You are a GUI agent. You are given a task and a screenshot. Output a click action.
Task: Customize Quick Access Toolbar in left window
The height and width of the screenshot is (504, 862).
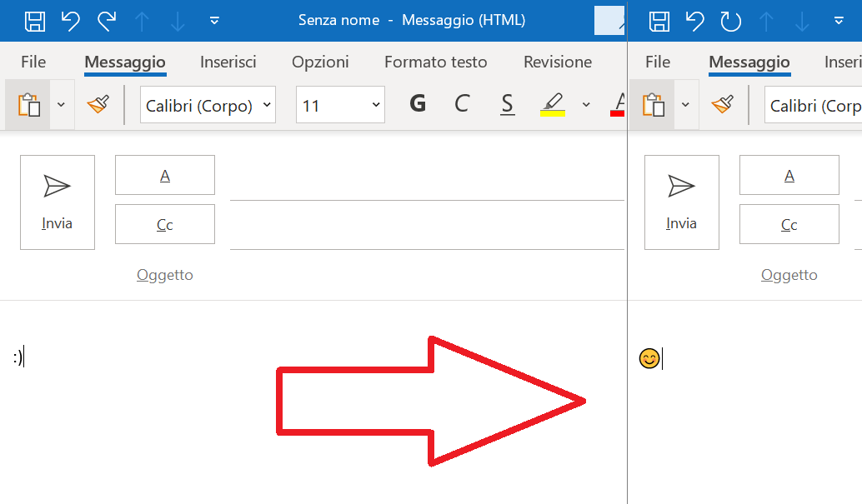tap(214, 21)
